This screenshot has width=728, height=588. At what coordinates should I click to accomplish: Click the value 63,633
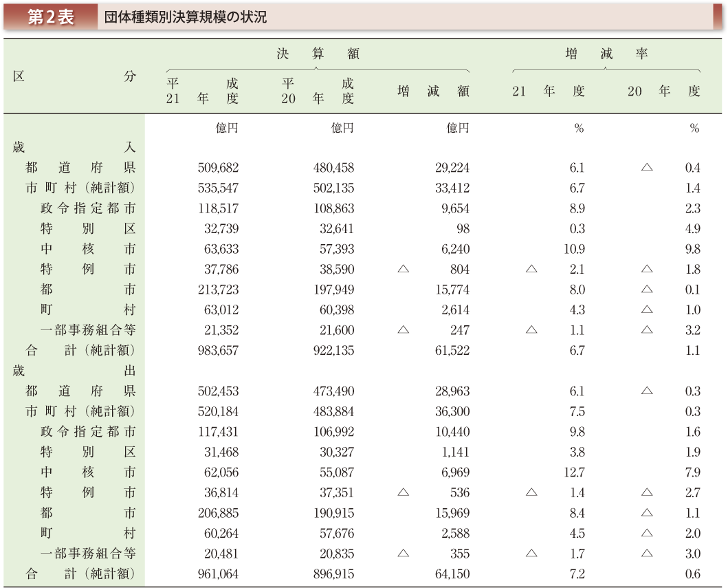(x=221, y=249)
